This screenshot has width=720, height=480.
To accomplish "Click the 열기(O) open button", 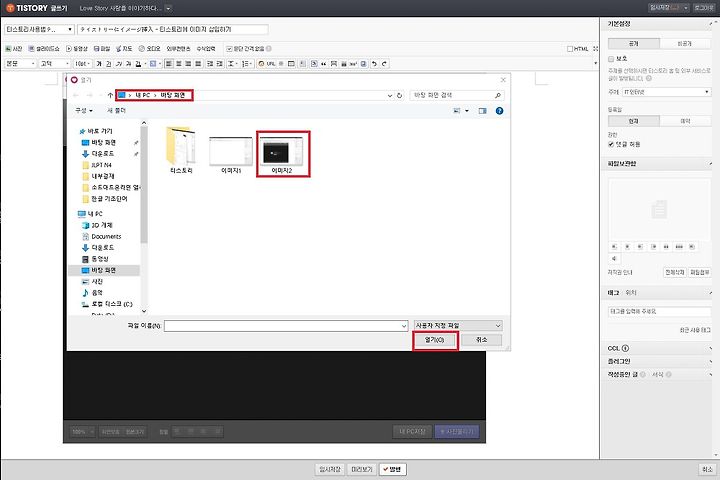I will (434, 340).
